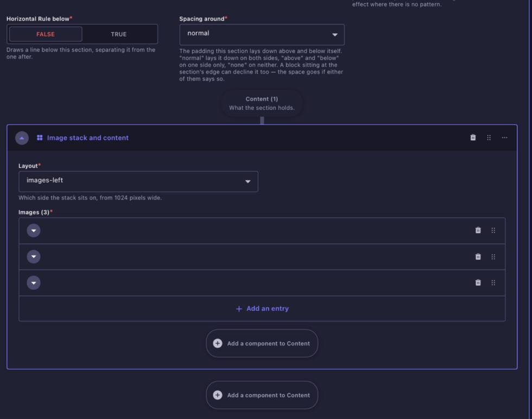This screenshot has height=419, width=532.
Task: Click inner Add a component to Content button
Action: pyautogui.click(x=262, y=343)
